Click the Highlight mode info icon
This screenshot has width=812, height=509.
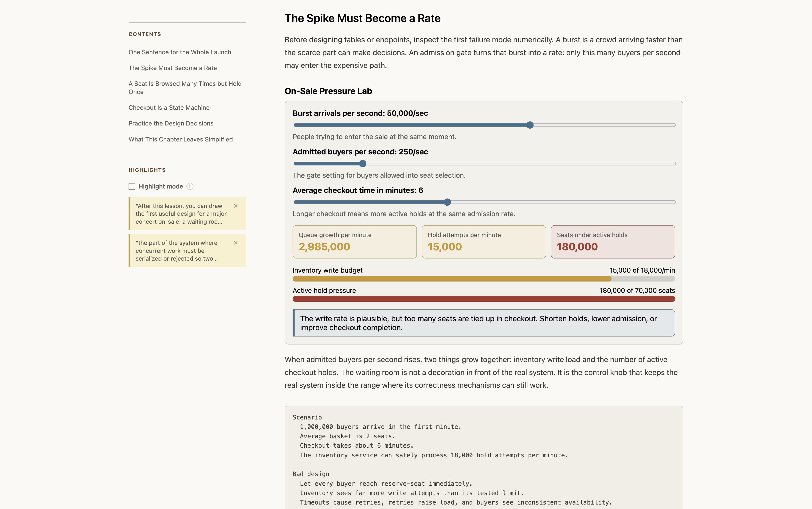190,187
